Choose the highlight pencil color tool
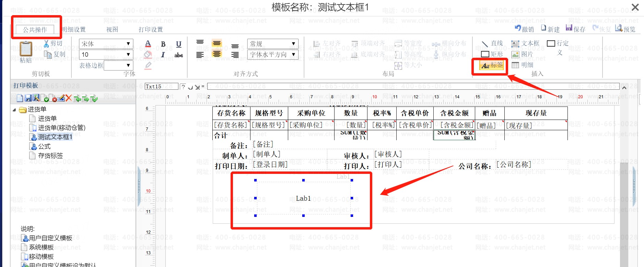 coord(148,65)
